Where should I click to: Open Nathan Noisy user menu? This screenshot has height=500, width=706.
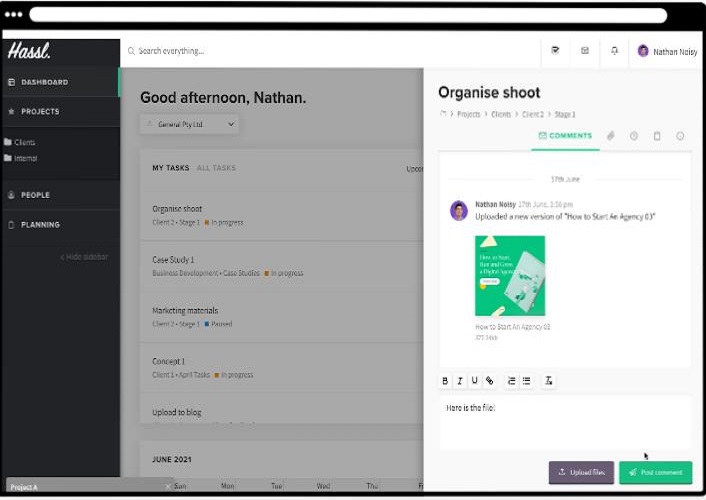point(667,51)
